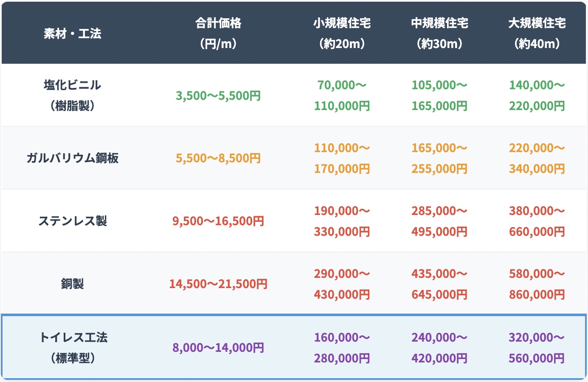Click the 大規模住宅 (約40m) header

pyautogui.click(x=537, y=33)
